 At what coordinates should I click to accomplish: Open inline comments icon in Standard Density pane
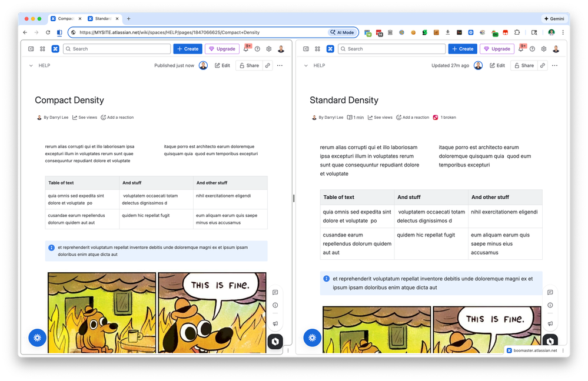550,292
